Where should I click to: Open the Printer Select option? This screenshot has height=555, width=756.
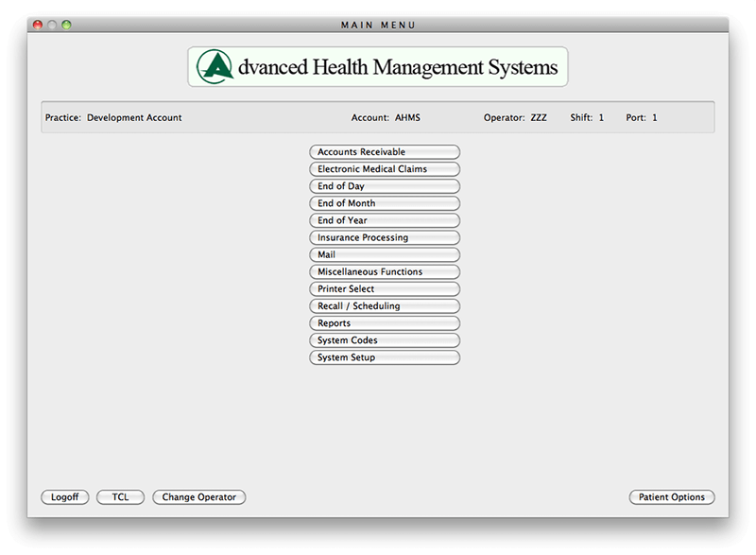[x=384, y=288]
